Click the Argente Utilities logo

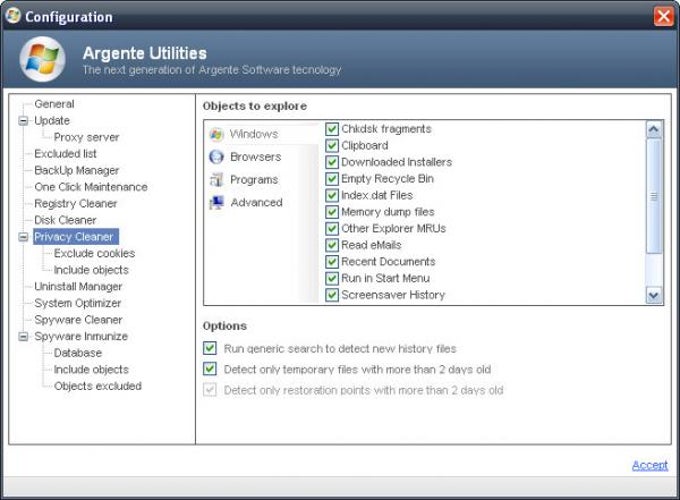(42, 59)
